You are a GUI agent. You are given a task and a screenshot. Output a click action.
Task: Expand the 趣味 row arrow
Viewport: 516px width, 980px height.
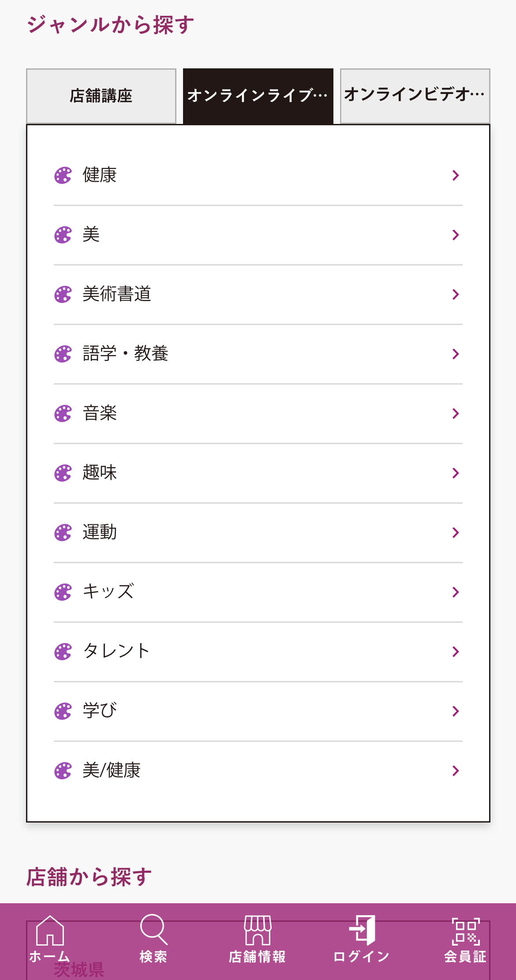[456, 473]
